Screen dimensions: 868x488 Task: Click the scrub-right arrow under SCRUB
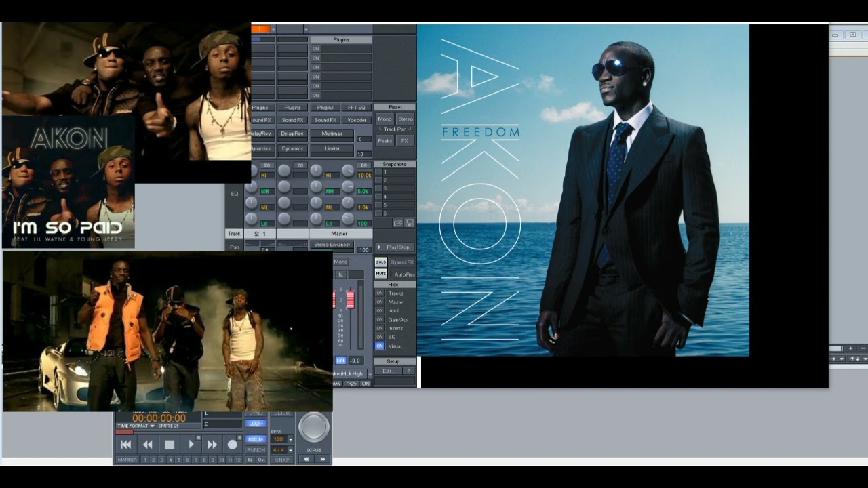(x=323, y=459)
